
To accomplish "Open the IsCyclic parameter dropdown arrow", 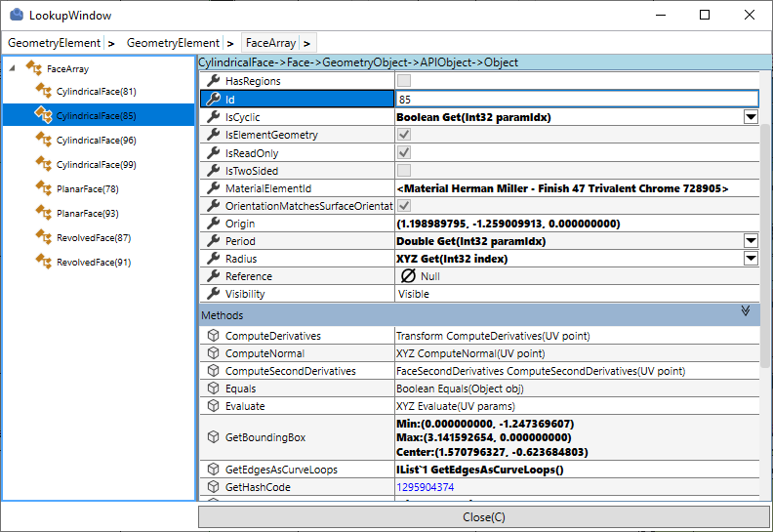I will coord(751,117).
